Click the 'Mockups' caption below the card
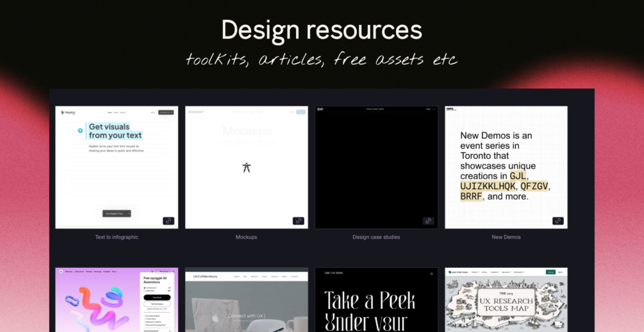The width and height of the screenshot is (644, 332). coord(247,237)
